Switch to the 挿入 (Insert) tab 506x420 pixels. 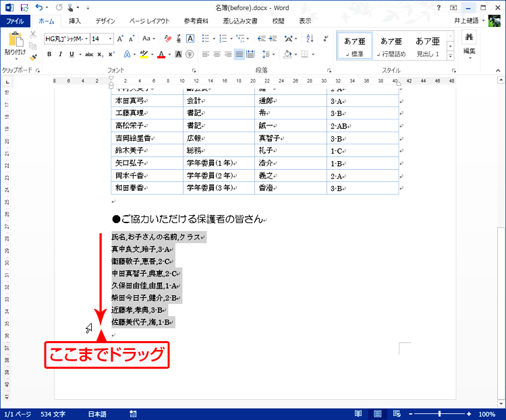74,21
